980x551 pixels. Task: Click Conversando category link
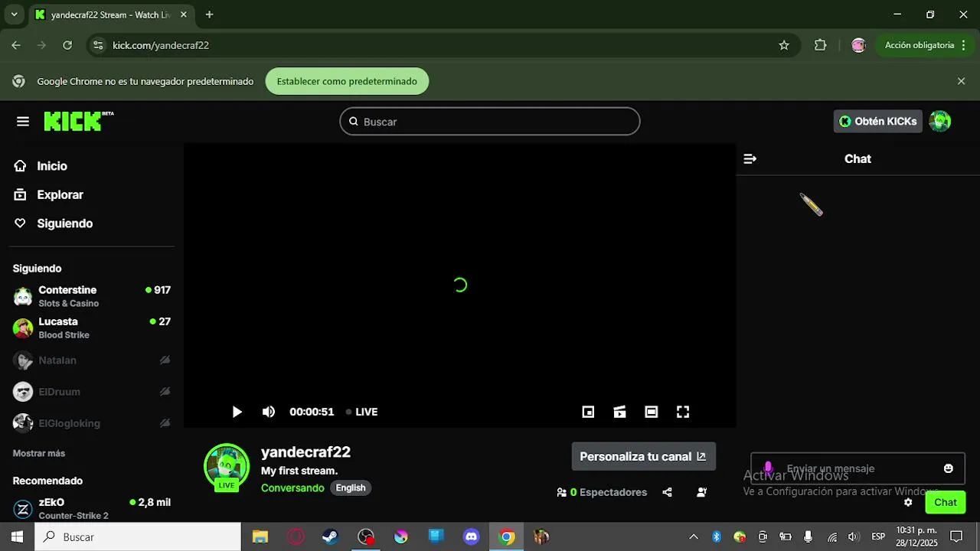coord(292,488)
